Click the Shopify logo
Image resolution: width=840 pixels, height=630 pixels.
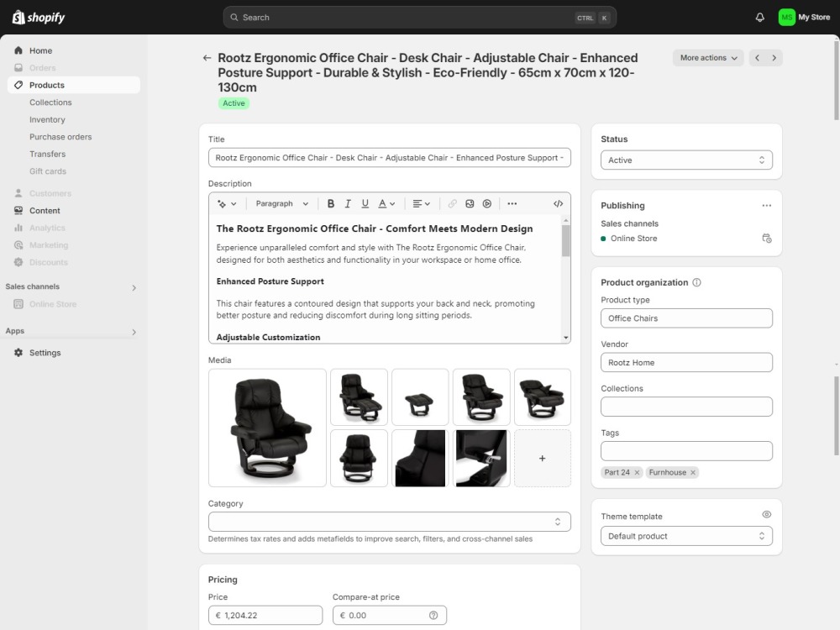(39, 17)
